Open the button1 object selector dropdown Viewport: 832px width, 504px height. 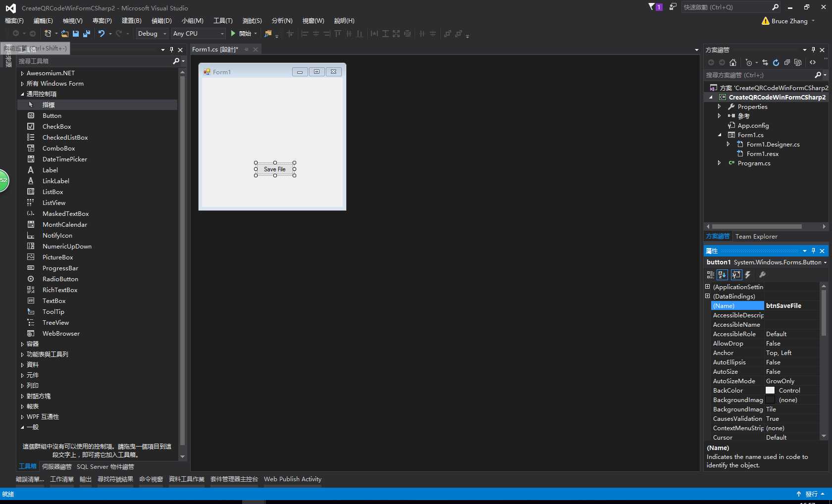pos(825,262)
